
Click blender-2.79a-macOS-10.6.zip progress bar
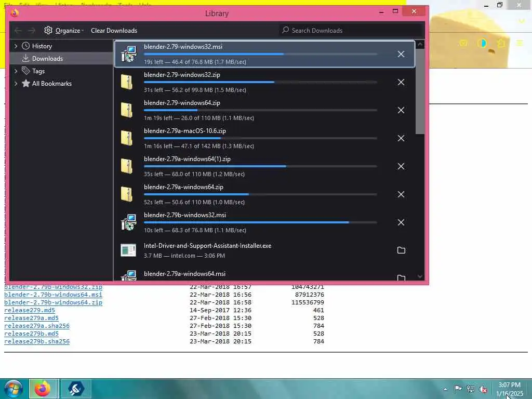(260, 138)
